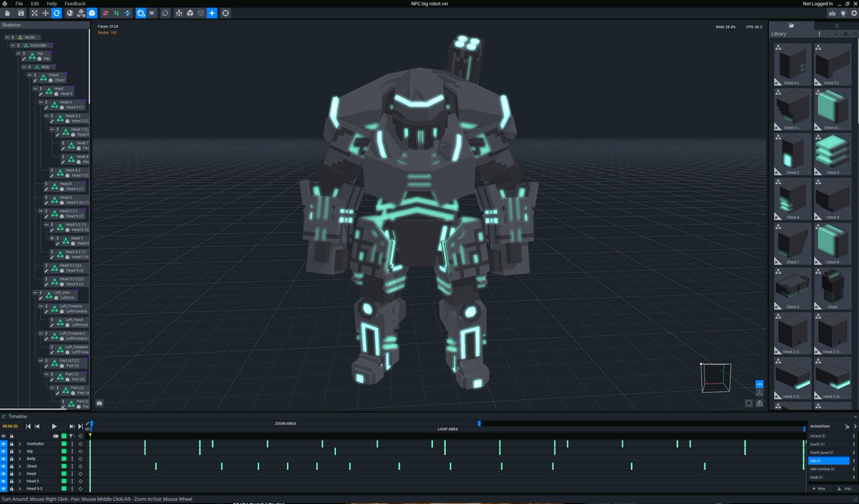Click the New animation button
Screen dimensions: 859x504
[x=819, y=488]
